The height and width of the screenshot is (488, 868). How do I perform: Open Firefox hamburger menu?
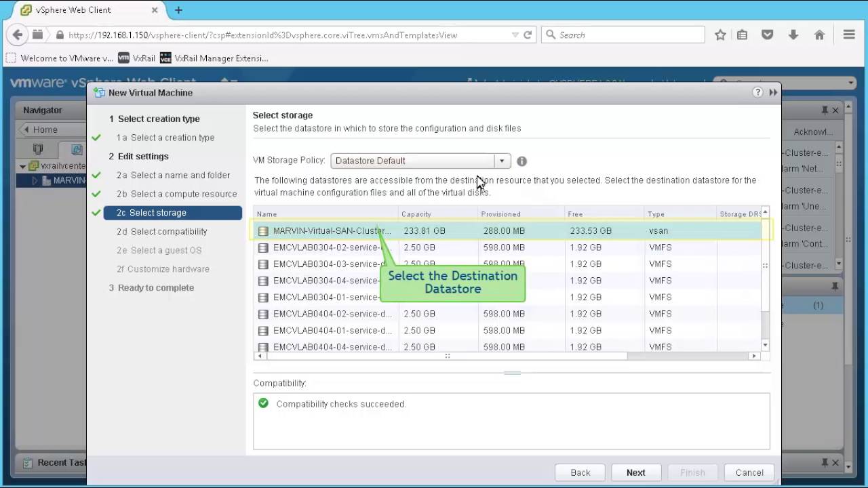[x=849, y=35]
